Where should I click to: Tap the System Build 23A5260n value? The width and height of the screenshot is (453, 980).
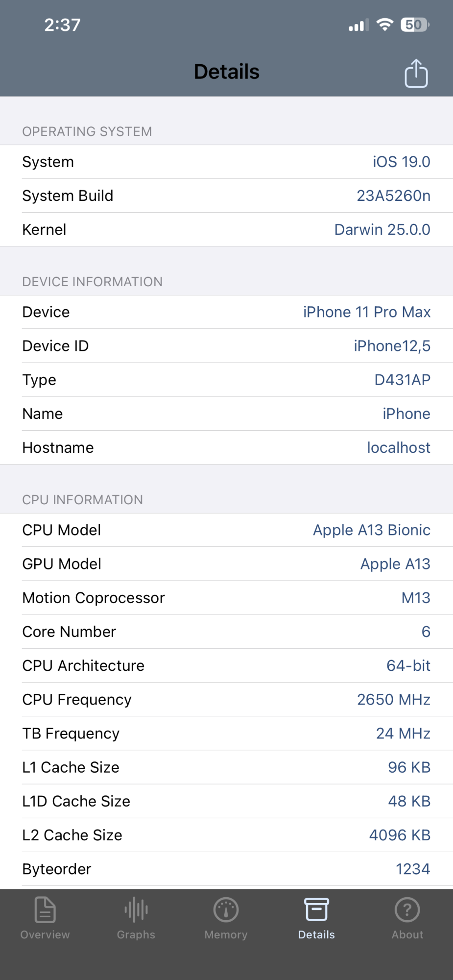393,196
